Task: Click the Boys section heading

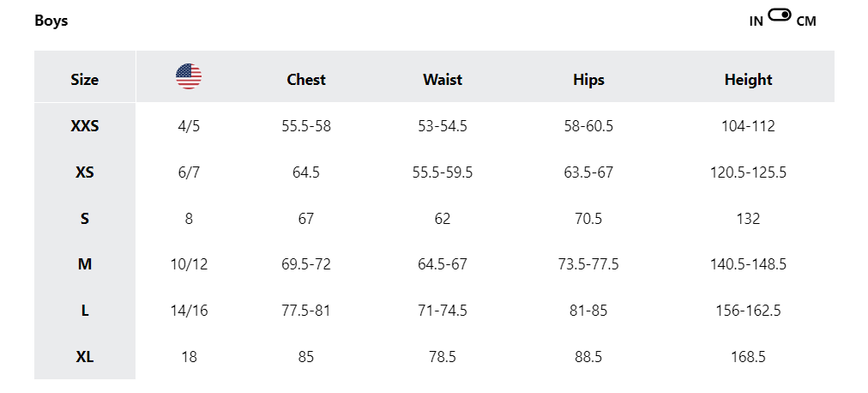Action: [x=51, y=21]
